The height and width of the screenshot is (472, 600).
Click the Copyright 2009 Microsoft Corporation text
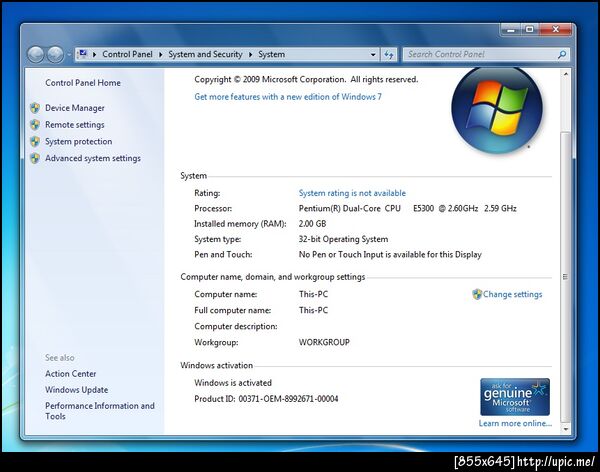[x=306, y=80]
